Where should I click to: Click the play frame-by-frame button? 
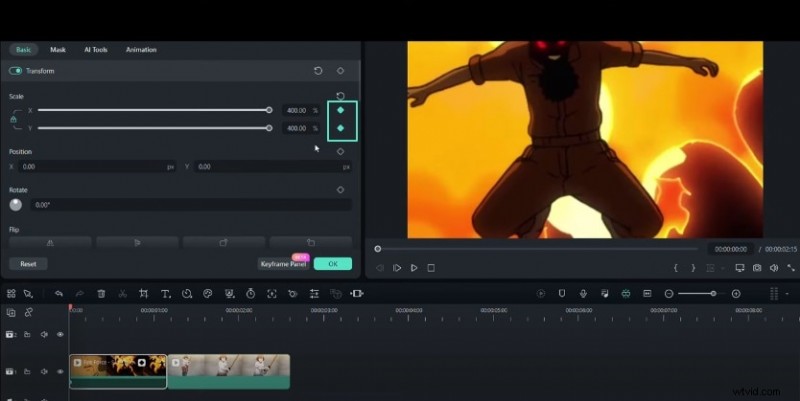click(396, 268)
